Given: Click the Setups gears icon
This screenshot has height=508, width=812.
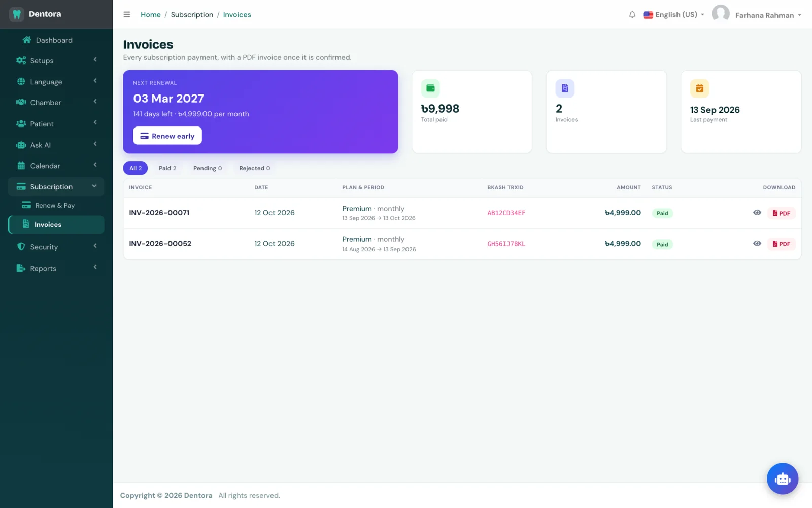Looking at the screenshot, I should coord(21,60).
